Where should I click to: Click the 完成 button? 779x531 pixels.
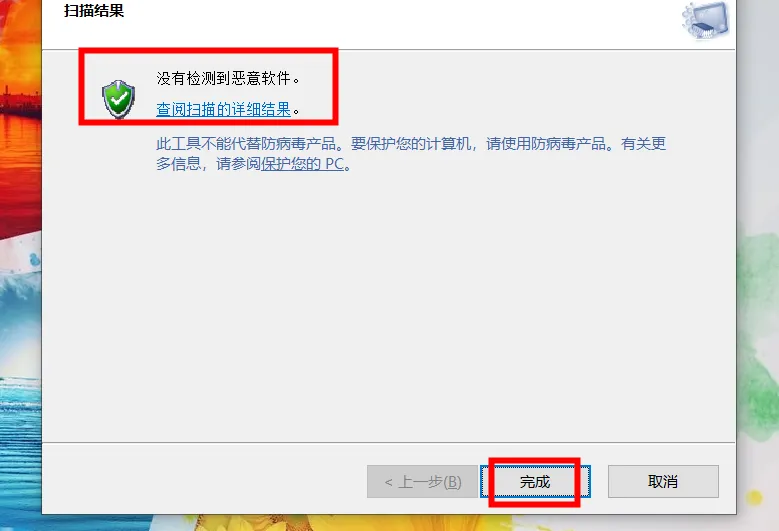[535, 481]
